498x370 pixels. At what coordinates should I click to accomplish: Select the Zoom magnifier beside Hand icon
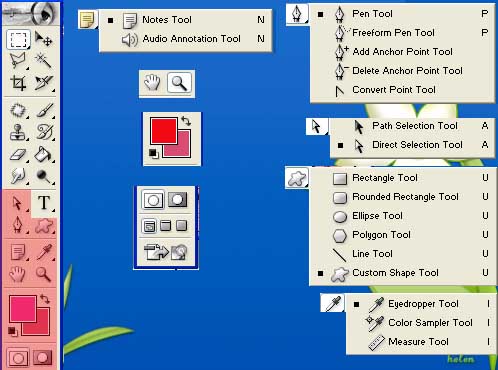[x=179, y=83]
